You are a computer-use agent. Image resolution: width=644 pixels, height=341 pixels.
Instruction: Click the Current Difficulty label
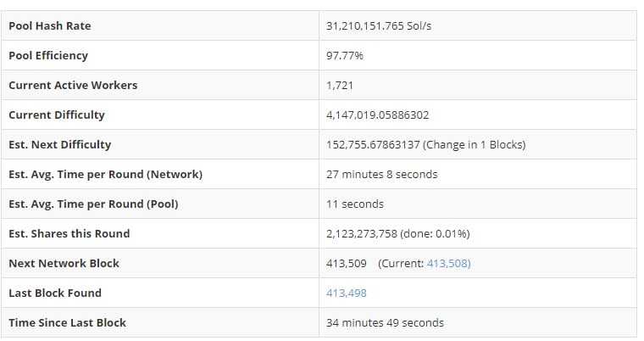click(57, 115)
